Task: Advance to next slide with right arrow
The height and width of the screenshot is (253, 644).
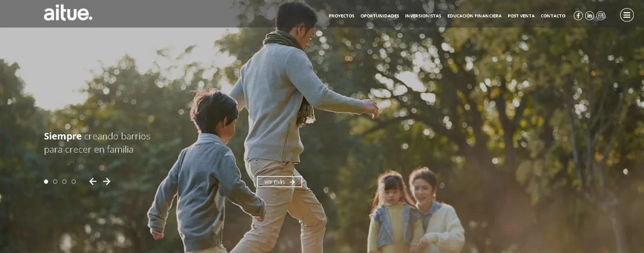Action: click(x=107, y=182)
